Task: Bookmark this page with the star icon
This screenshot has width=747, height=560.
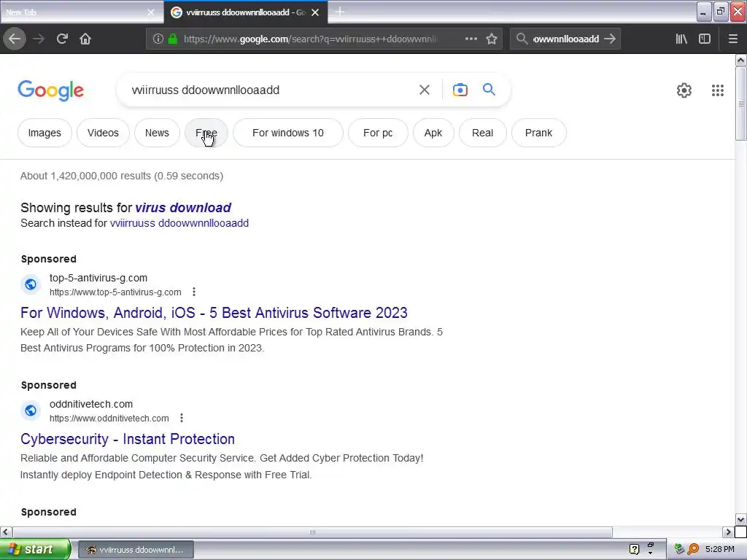Action: pos(492,39)
